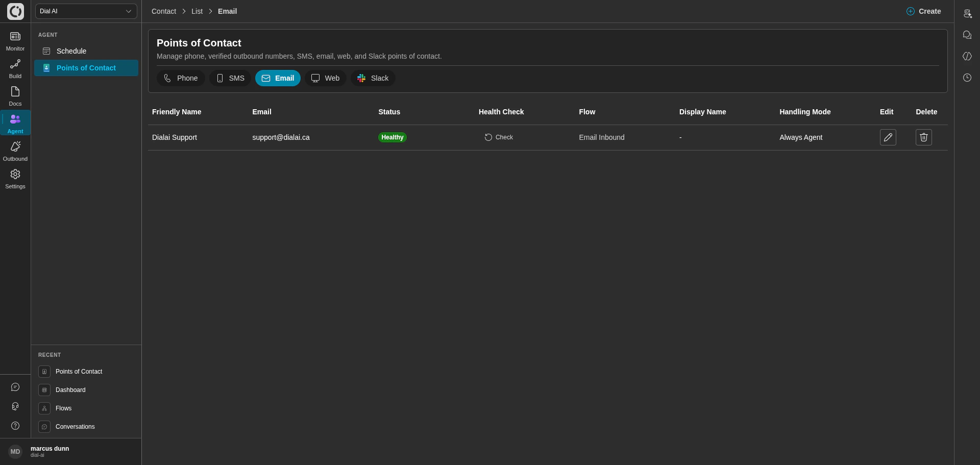Click the Display Name column header
This screenshot has width=980, height=465.
pyautogui.click(x=702, y=112)
